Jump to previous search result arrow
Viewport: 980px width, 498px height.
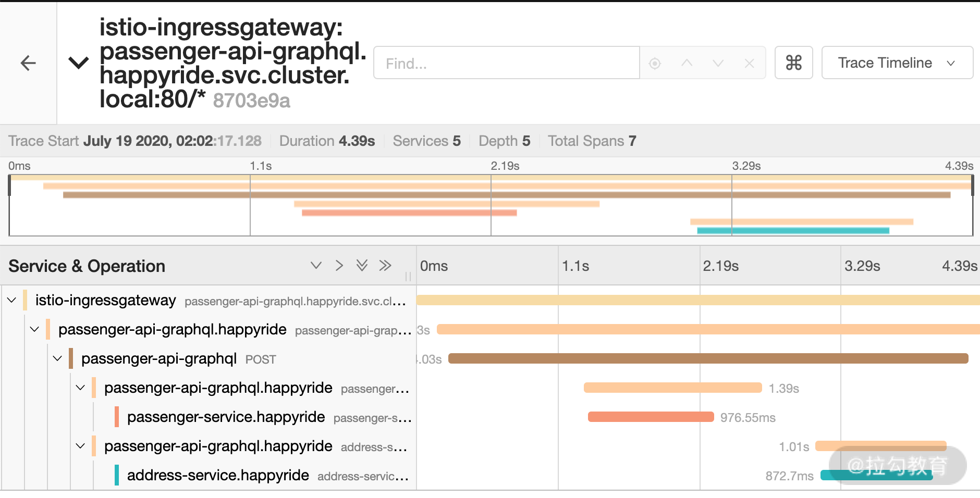(687, 63)
